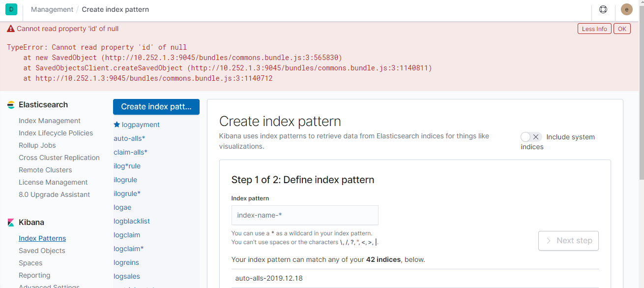Click the red warning triangle icon
Viewport: 644px width, 288px height.
pyautogui.click(x=11, y=29)
